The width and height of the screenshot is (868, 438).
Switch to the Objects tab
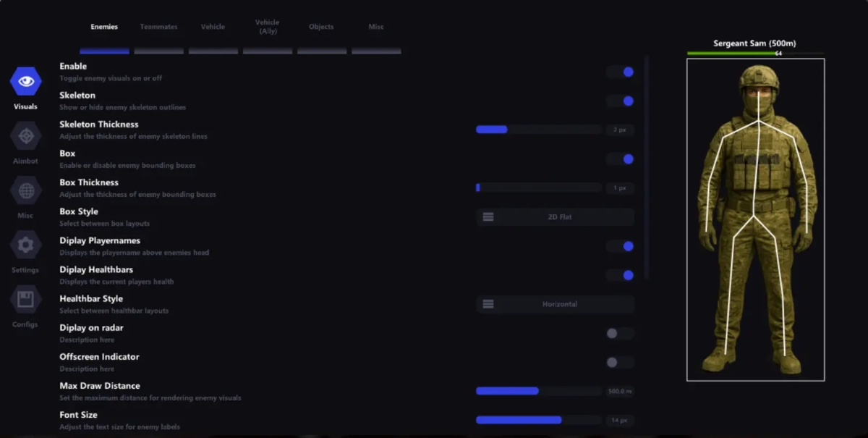click(x=321, y=28)
